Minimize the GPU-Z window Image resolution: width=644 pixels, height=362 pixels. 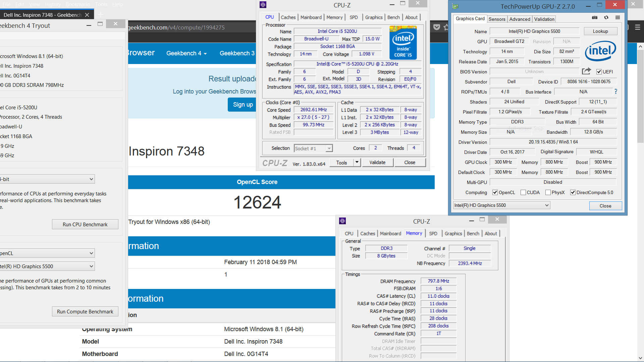point(588,6)
